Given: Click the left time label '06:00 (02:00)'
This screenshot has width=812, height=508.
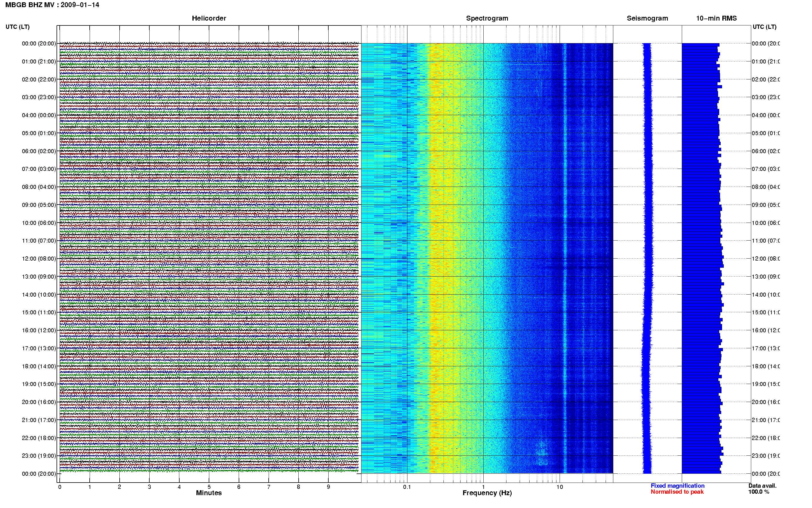Looking at the screenshot, I should click(x=39, y=151).
